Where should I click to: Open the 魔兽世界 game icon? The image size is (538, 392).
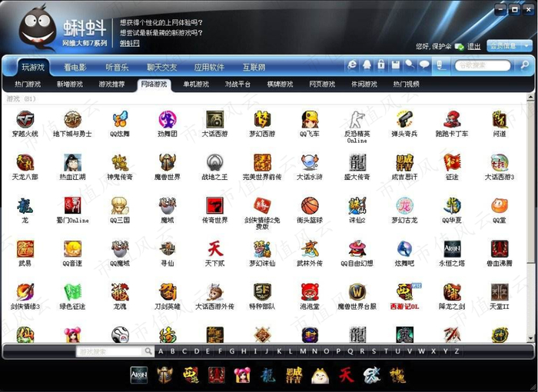point(168,162)
